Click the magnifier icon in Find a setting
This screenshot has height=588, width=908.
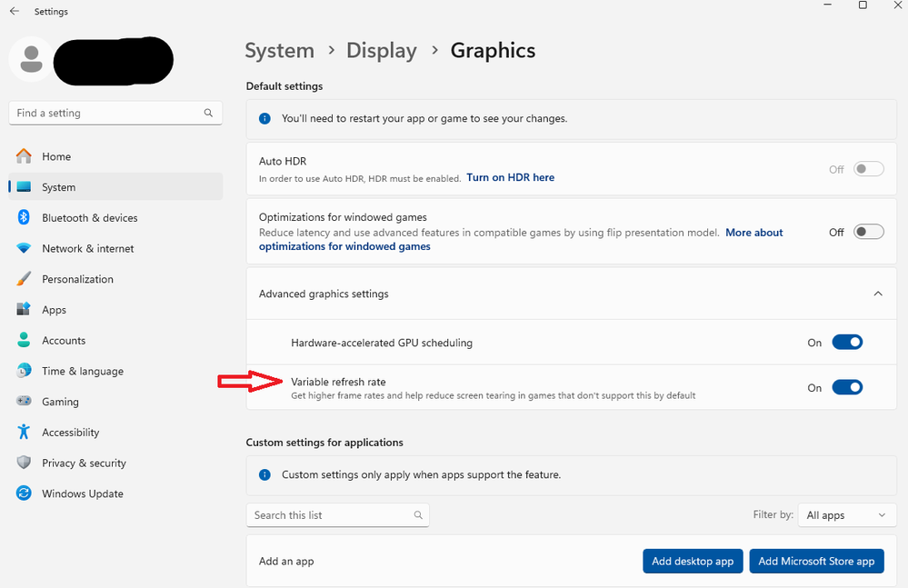pyautogui.click(x=208, y=113)
